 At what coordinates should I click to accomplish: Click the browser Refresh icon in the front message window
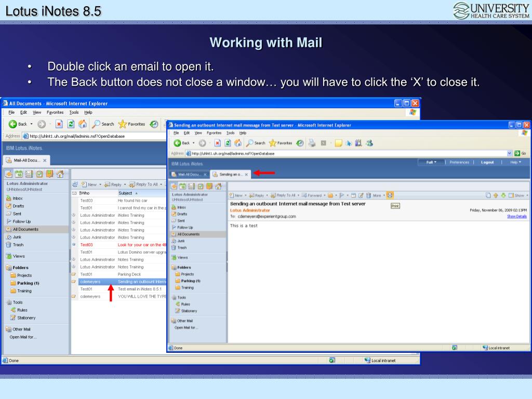228,143
